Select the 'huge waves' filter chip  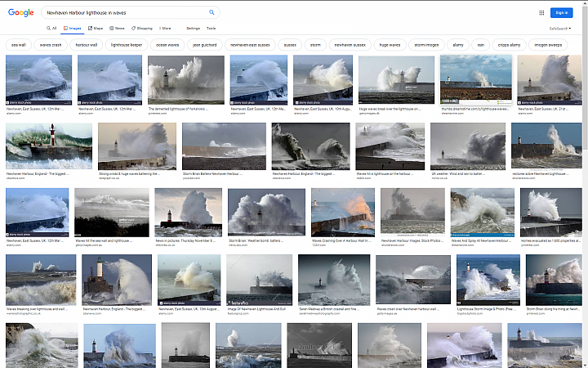pyautogui.click(x=390, y=45)
